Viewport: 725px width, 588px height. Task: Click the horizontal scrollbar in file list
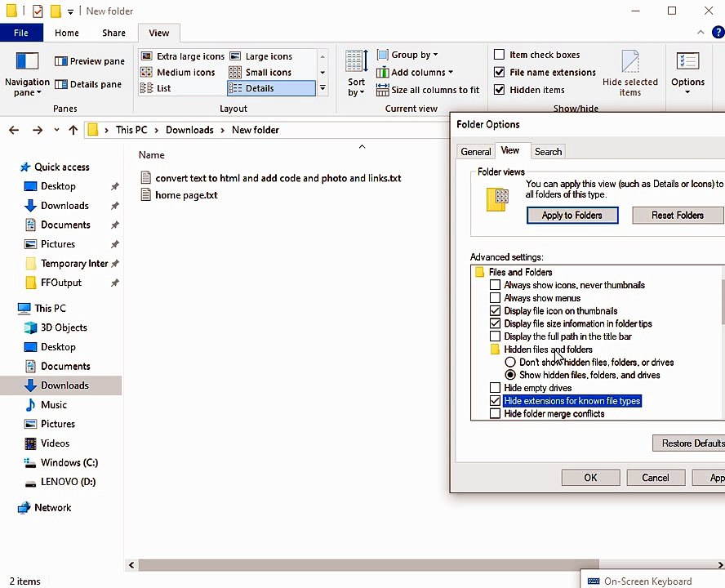368,565
